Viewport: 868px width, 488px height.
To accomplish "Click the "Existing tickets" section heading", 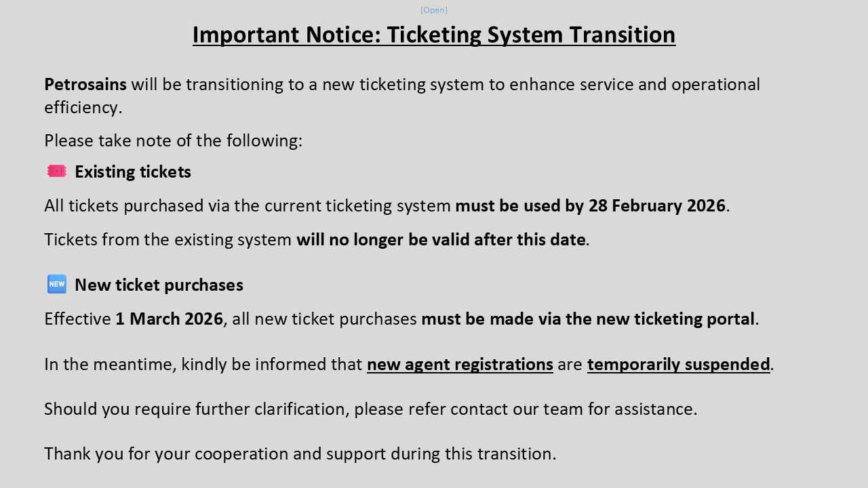I will point(133,172).
